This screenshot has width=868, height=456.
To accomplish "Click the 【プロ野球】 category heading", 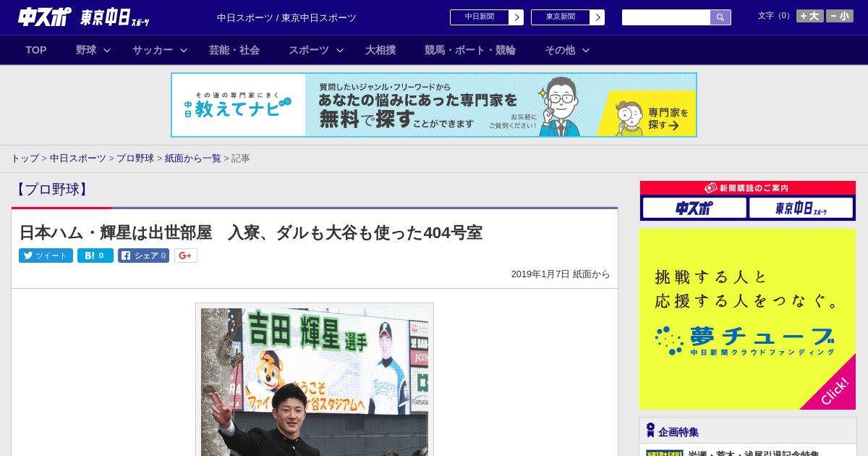I will point(52,190).
